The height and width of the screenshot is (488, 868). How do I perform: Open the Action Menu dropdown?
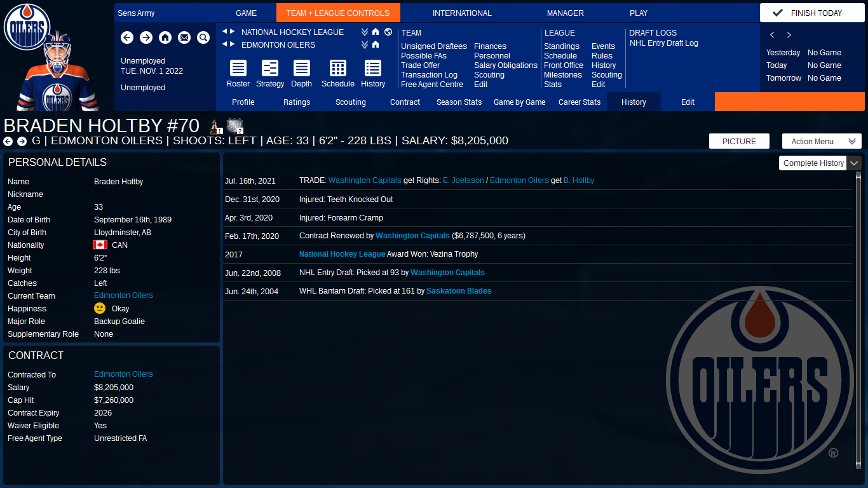click(x=822, y=141)
